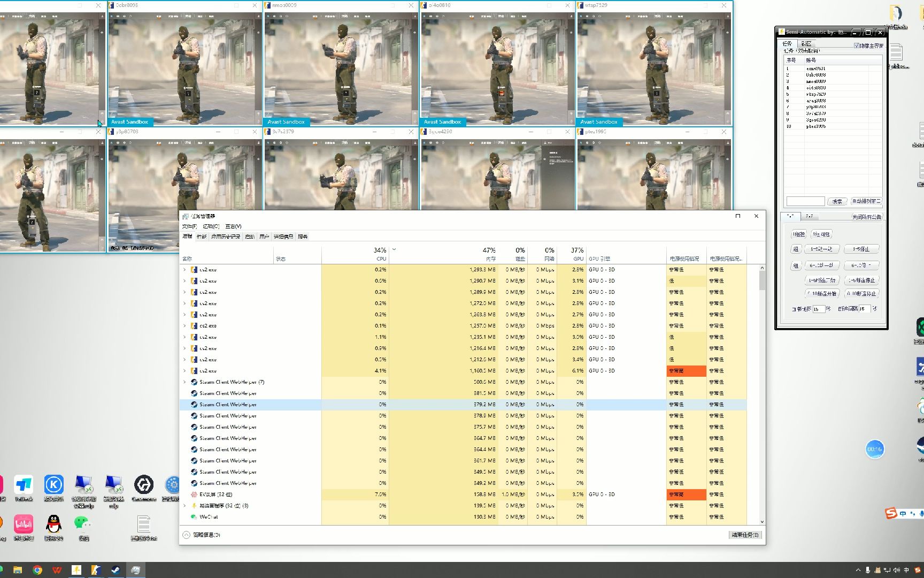Click the 1-5停止 button
This screenshot has width=924, height=578.
click(861, 249)
